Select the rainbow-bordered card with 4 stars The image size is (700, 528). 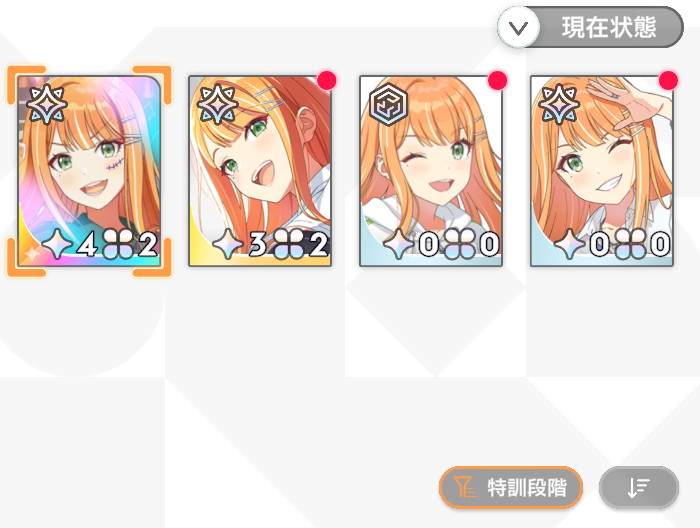coord(89,171)
